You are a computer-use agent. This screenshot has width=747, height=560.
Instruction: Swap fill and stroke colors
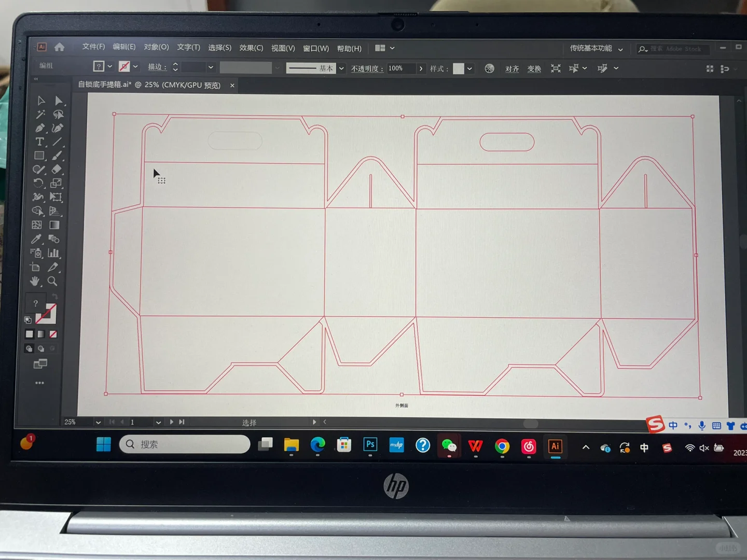pos(54,297)
